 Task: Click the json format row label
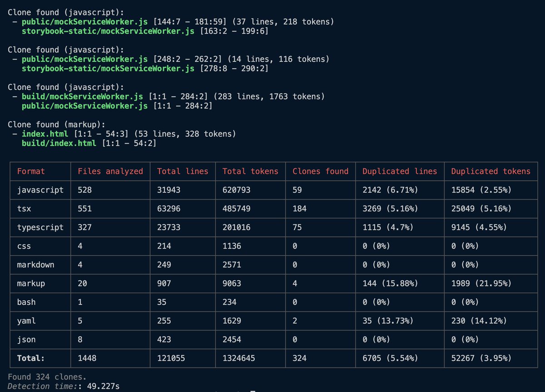[x=26, y=339]
